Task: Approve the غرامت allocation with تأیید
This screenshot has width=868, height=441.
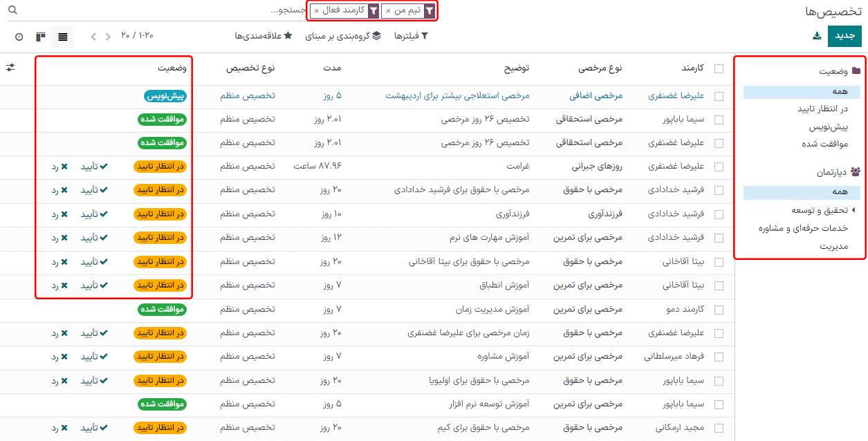Action: [x=95, y=167]
